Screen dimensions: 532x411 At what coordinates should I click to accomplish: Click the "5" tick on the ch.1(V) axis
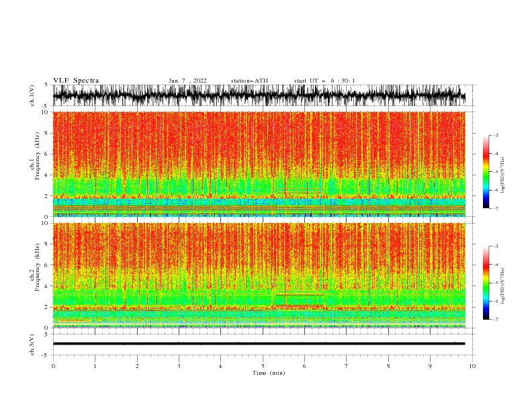coord(47,85)
